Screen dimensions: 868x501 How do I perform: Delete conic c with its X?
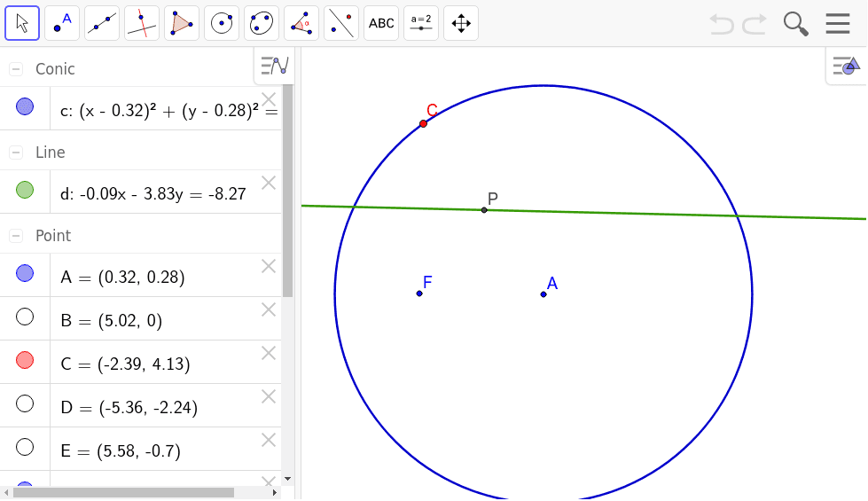pos(269,99)
